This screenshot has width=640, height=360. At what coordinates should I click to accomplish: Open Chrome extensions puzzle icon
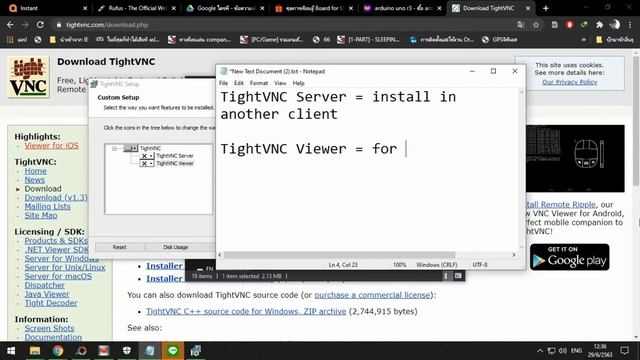pyautogui.click(x=599, y=25)
